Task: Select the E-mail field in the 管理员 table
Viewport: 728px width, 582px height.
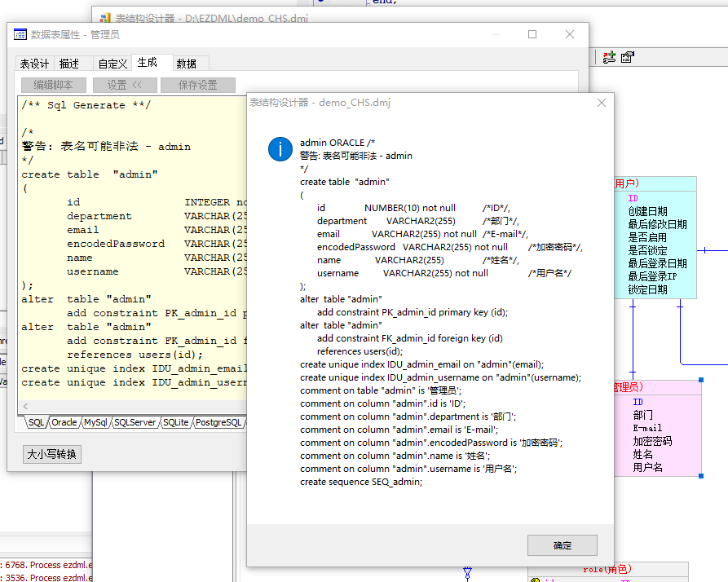Action: click(647, 428)
